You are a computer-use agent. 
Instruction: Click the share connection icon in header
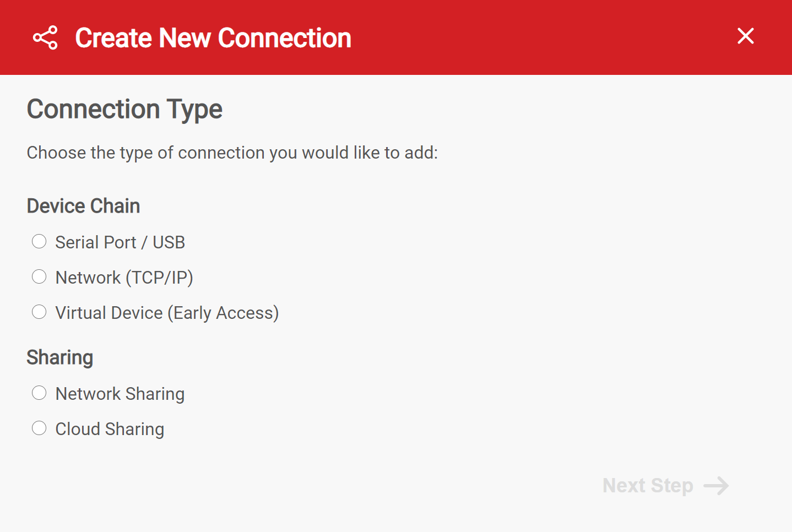coord(45,37)
